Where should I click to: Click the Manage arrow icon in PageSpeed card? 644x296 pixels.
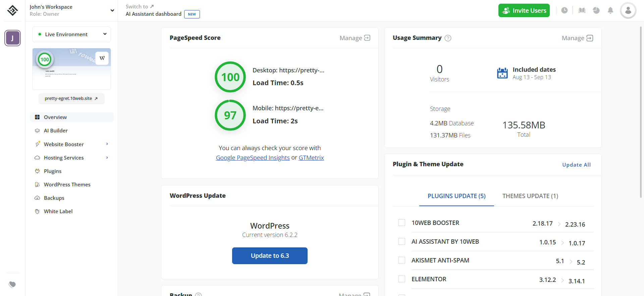pyautogui.click(x=367, y=38)
